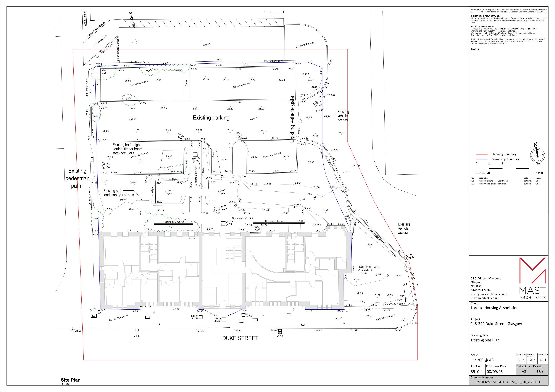Click the 'APPLICABLE REGULATIONS' heading

tap(483, 27)
